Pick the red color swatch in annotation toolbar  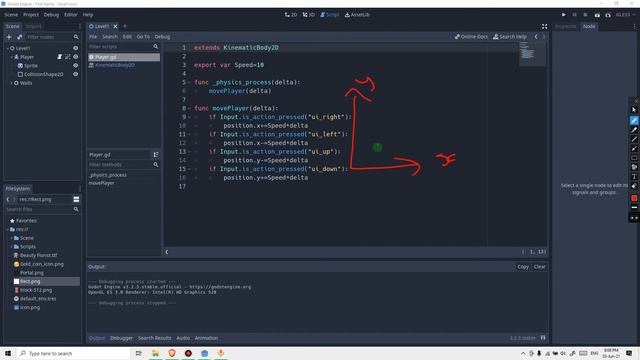pos(634,198)
